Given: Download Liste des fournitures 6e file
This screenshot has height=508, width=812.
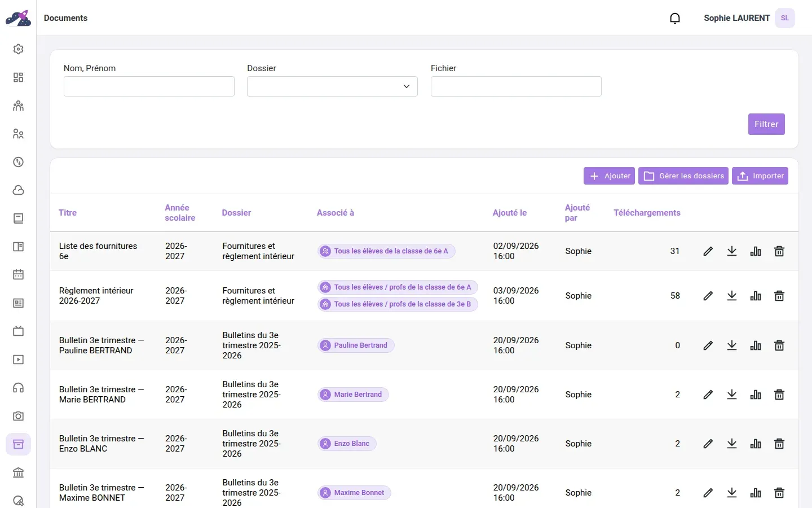Looking at the screenshot, I should (x=732, y=251).
